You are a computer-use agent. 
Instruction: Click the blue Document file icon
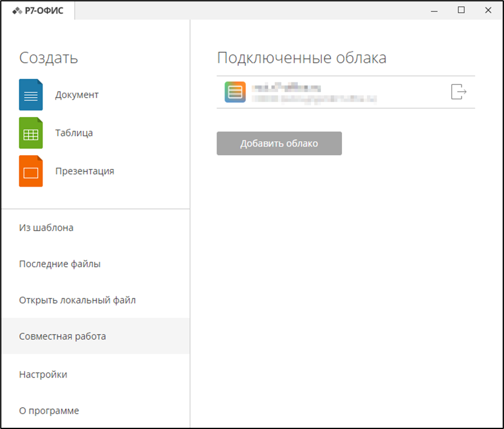pos(31,95)
